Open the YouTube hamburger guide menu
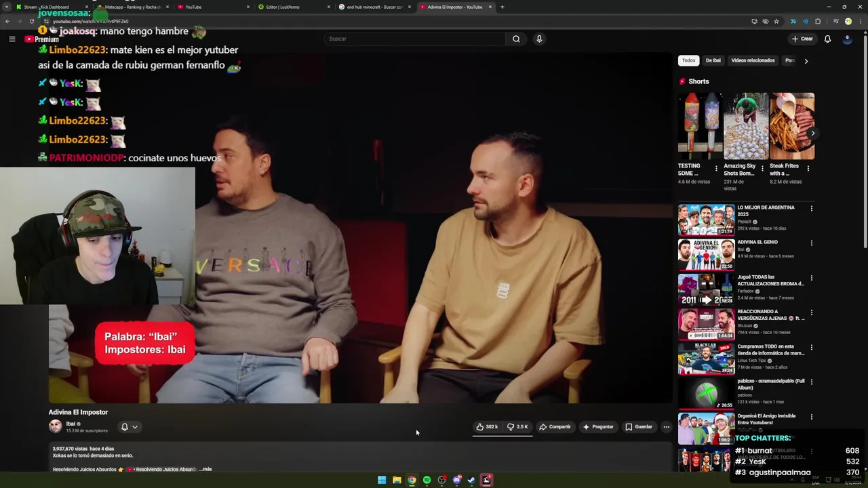Screen dimensions: 868x488 12,39
